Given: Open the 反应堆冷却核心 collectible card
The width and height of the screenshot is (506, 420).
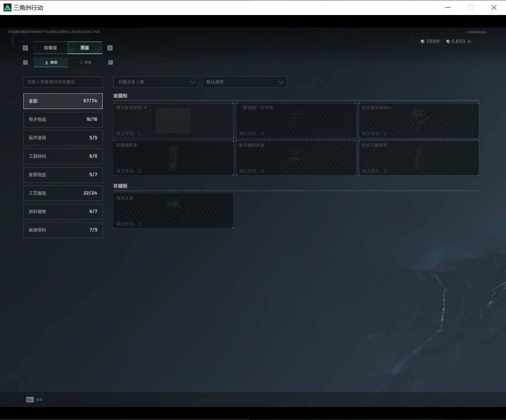Looking at the screenshot, I should point(419,121).
